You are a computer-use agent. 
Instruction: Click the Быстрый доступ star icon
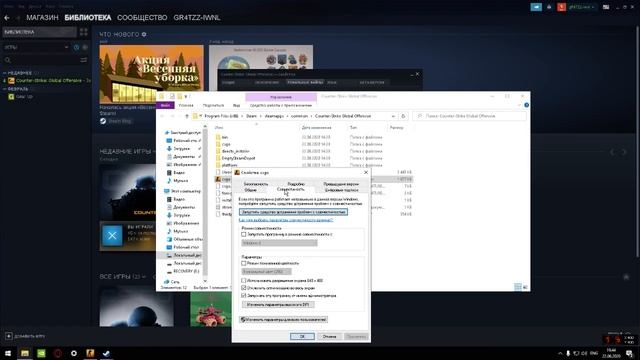[x=167, y=133]
